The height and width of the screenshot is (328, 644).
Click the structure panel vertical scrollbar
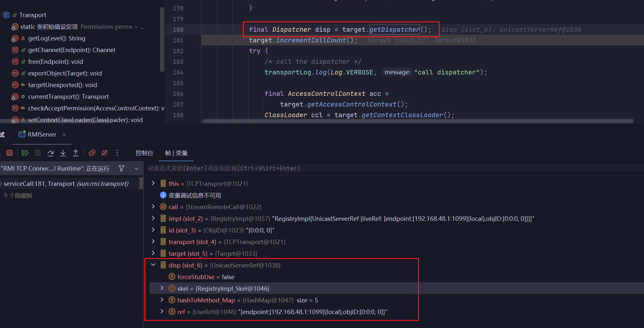pos(162,39)
